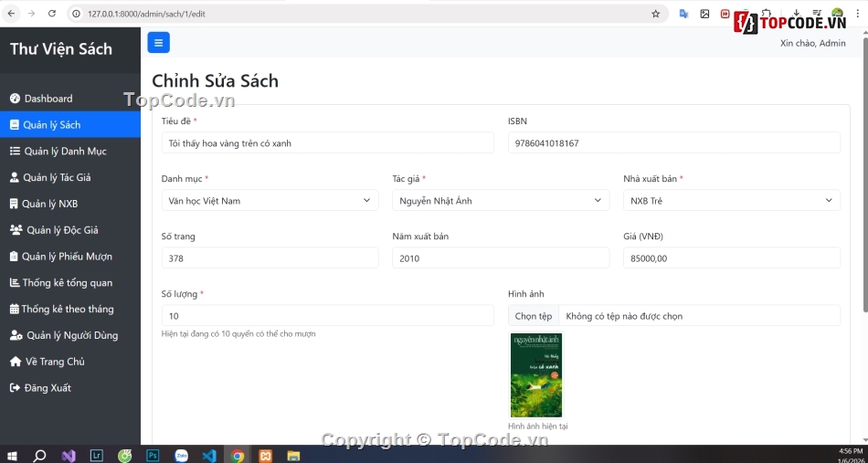868x463 pixels.
Task: Click the list icon beside Quản lý Danh Mục
Action: point(15,151)
